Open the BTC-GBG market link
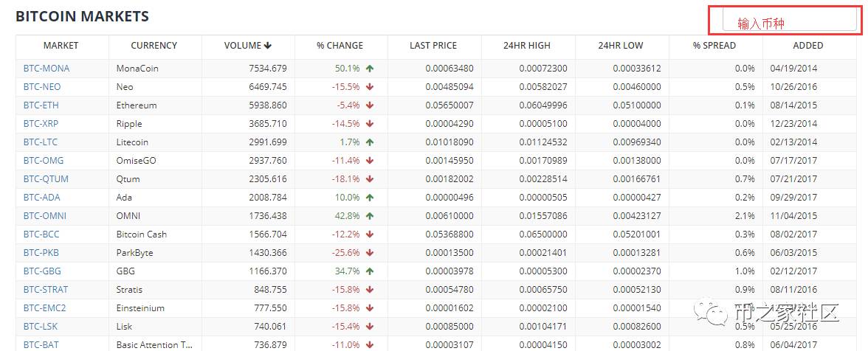 point(42,271)
